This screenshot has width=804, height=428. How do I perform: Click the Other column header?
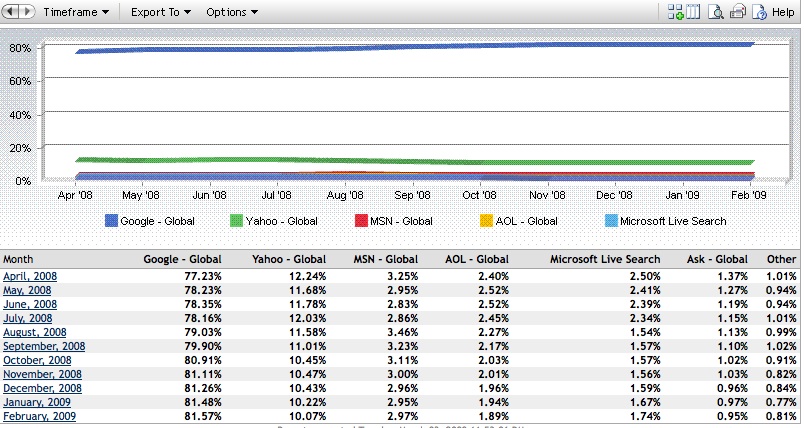point(781,259)
